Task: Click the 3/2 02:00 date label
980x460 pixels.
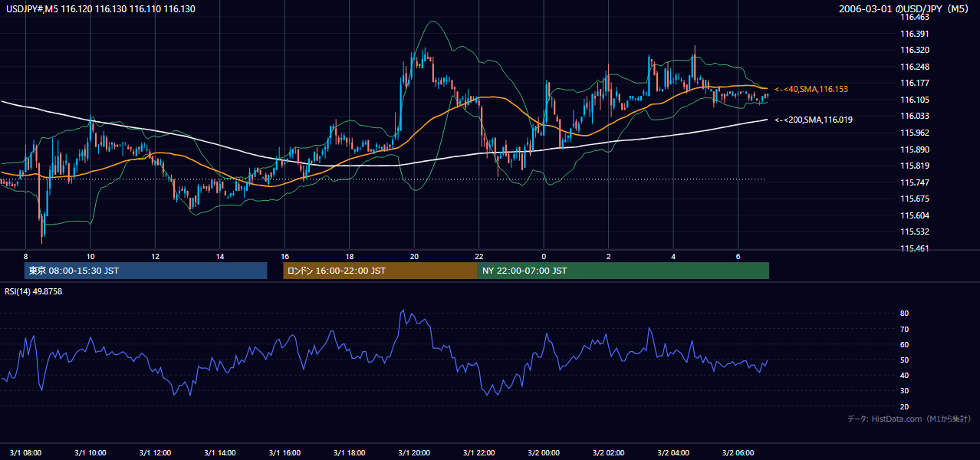Action: (608, 452)
